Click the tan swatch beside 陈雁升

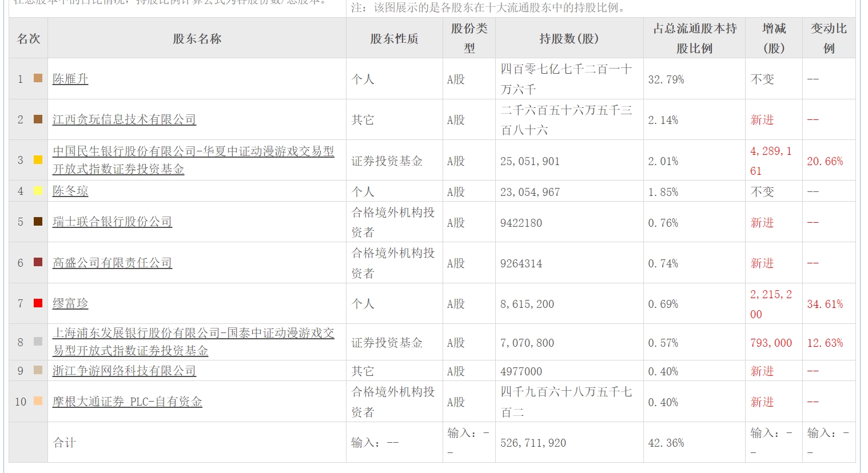[x=38, y=78]
